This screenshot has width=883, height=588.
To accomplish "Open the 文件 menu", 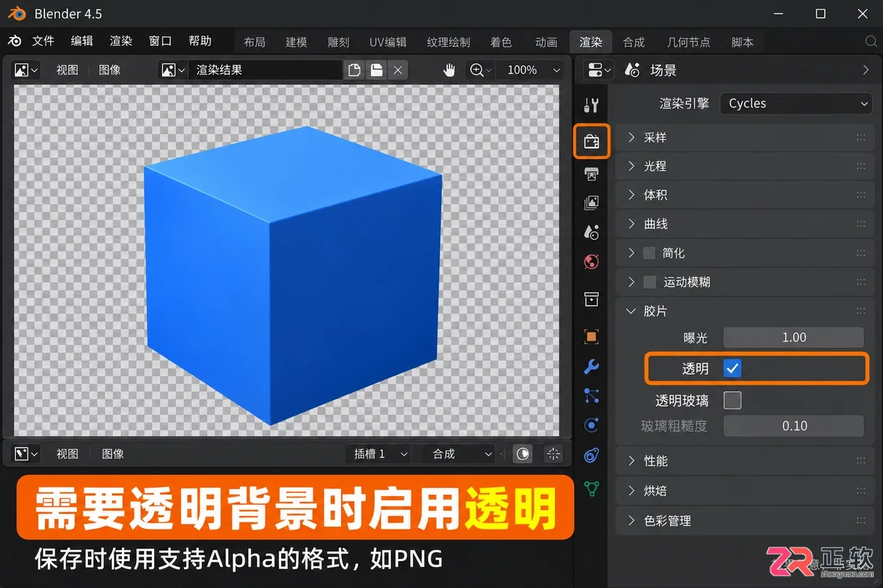I will coord(44,41).
